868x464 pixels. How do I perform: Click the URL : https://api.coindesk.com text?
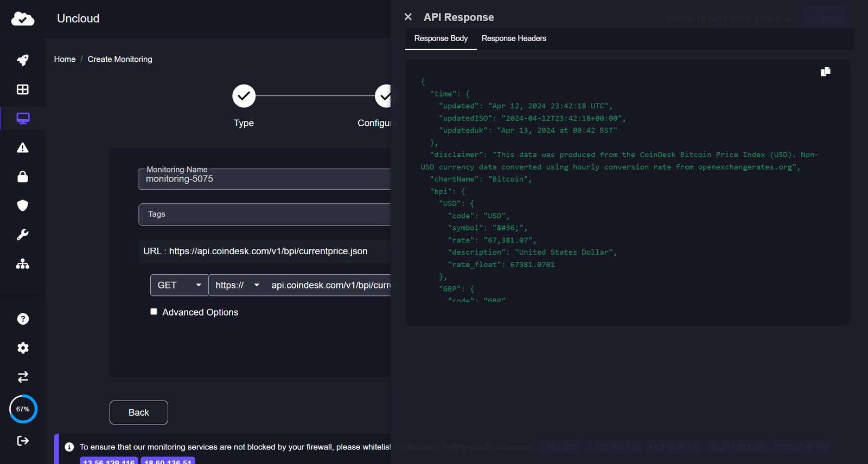pos(256,251)
